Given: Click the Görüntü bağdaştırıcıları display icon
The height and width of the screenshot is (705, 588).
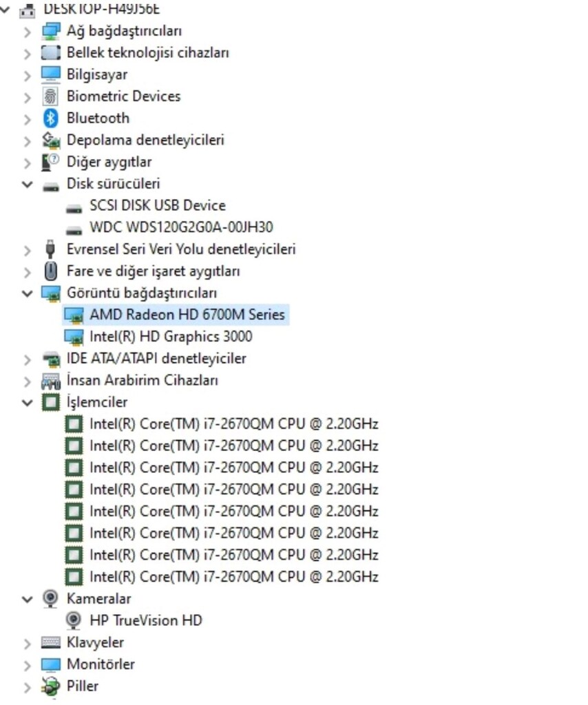Looking at the screenshot, I should click(x=50, y=293).
